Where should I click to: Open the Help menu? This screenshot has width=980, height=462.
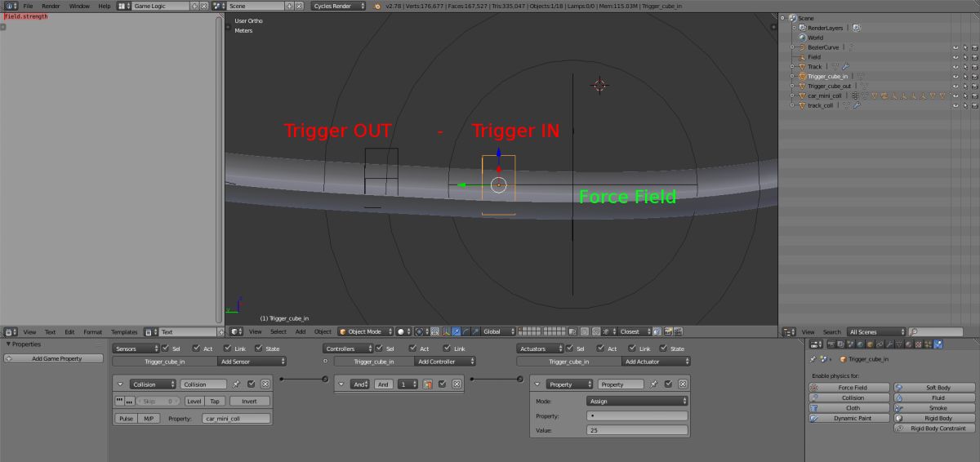pos(104,6)
